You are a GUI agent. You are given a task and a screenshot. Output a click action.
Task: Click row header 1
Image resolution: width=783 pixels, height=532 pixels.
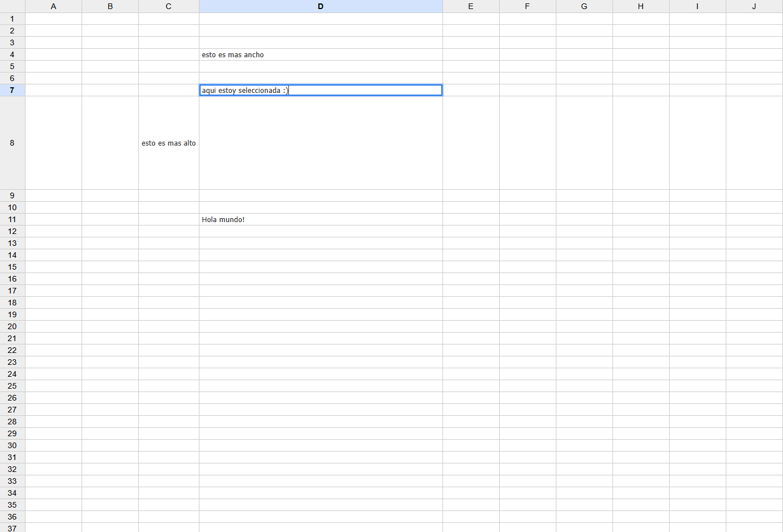click(11, 19)
